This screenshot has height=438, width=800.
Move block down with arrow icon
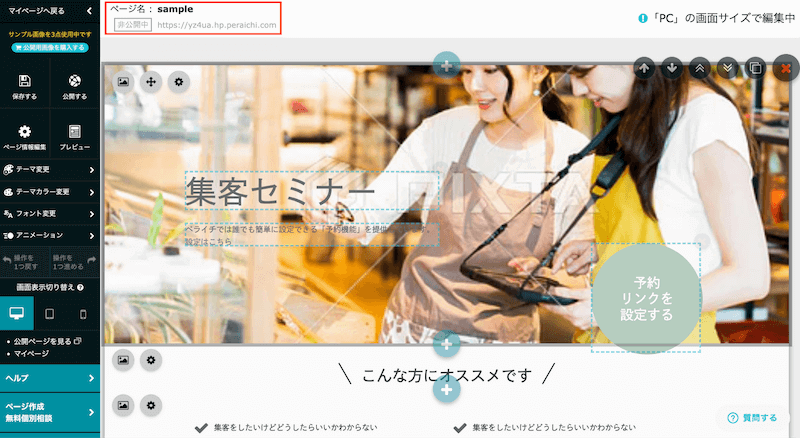point(673,67)
